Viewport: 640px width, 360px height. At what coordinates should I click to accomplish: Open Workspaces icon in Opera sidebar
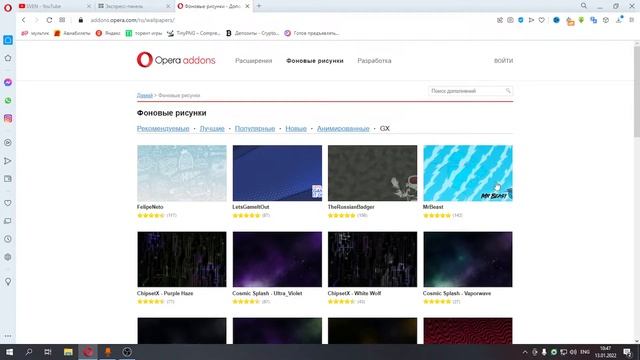click(x=8, y=40)
